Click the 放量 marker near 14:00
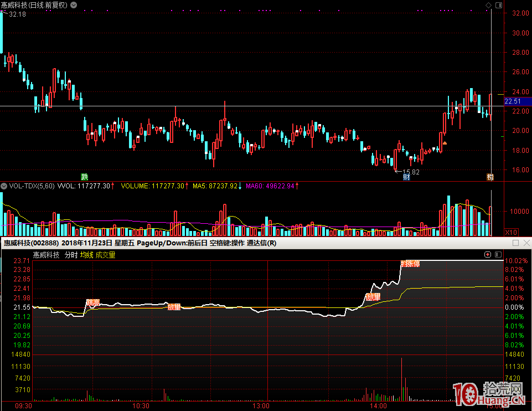 click(x=373, y=297)
